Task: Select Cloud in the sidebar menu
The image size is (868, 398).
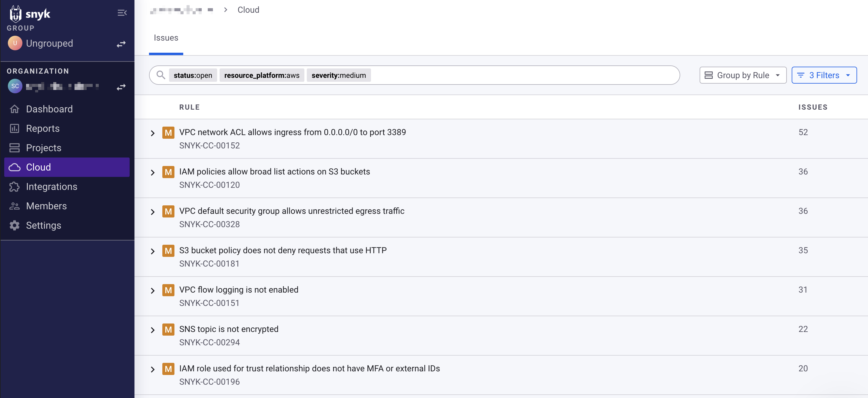Action: pyautogui.click(x=38, y=167)
